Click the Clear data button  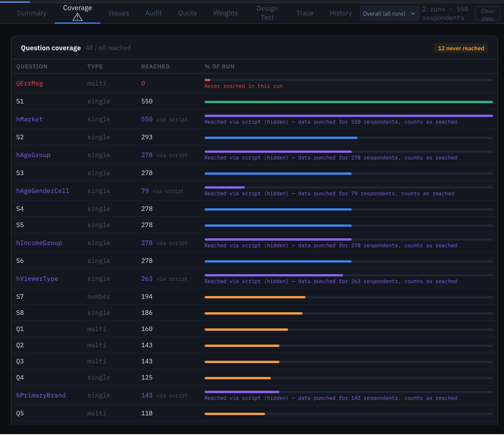(x=487, y=14)
